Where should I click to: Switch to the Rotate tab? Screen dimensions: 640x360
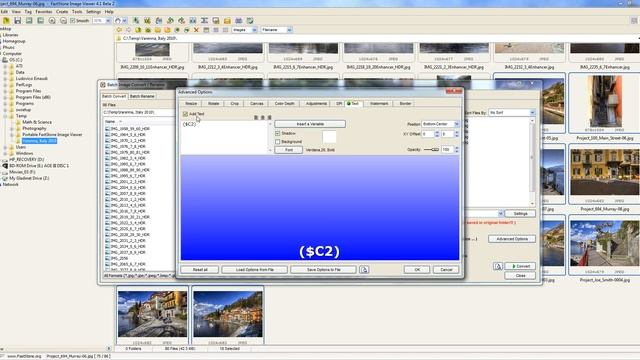[213, 104]
